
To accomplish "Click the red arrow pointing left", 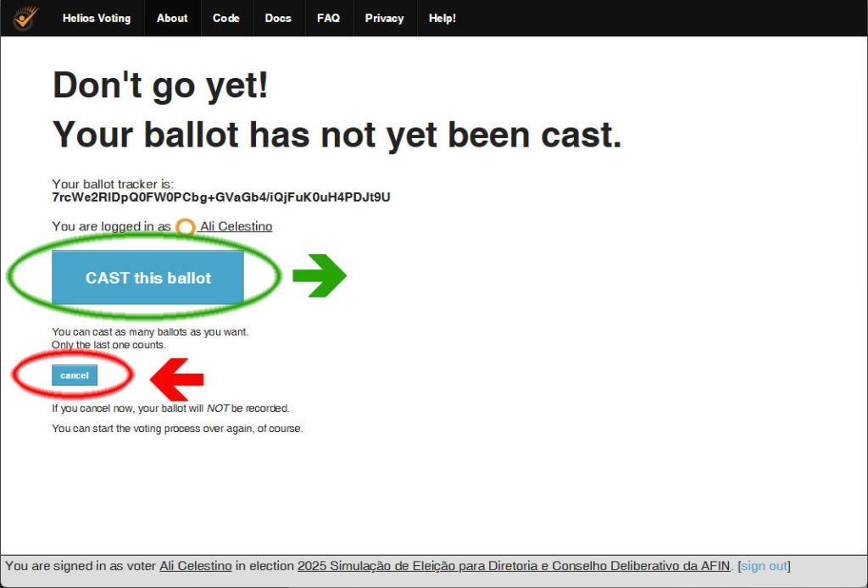I will pos(177,379).
